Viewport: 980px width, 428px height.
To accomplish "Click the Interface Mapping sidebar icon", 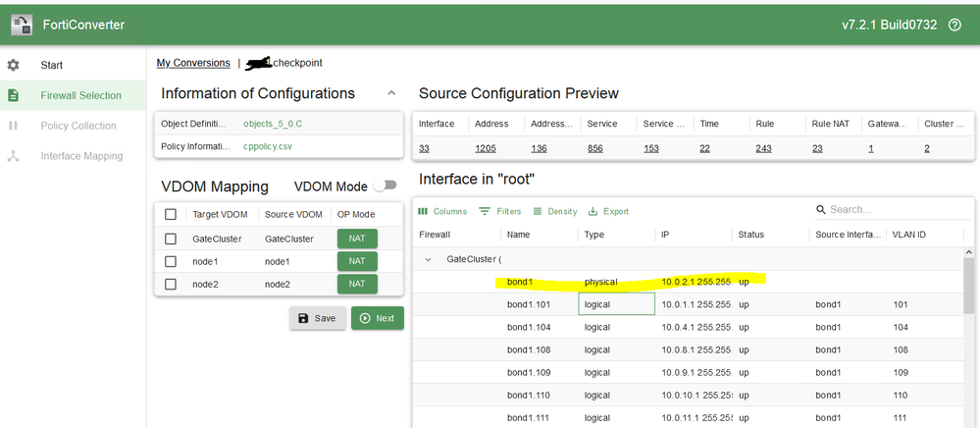I will pos(13,156).
